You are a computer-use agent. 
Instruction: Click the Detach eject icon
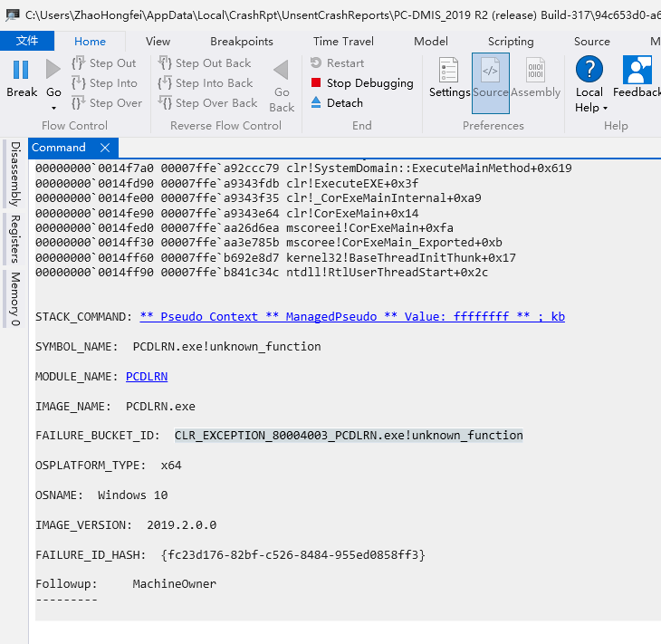[x=316, y=103]
